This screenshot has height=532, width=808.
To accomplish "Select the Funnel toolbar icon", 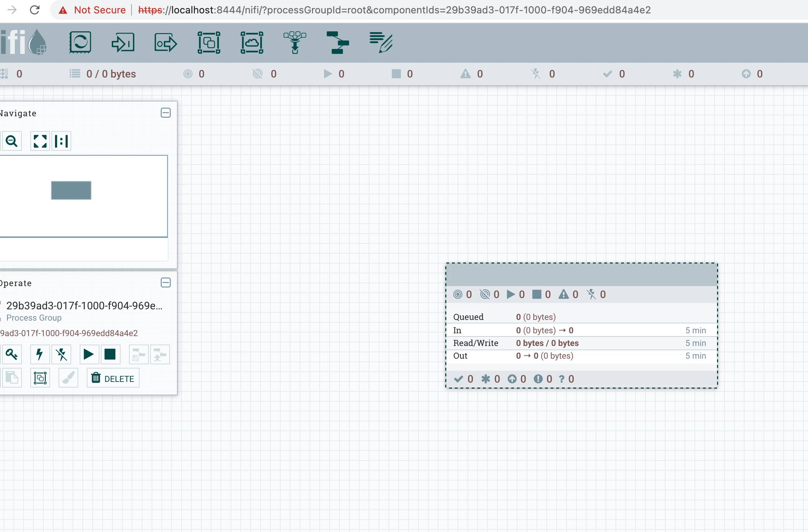I will (x=295, y=43).
